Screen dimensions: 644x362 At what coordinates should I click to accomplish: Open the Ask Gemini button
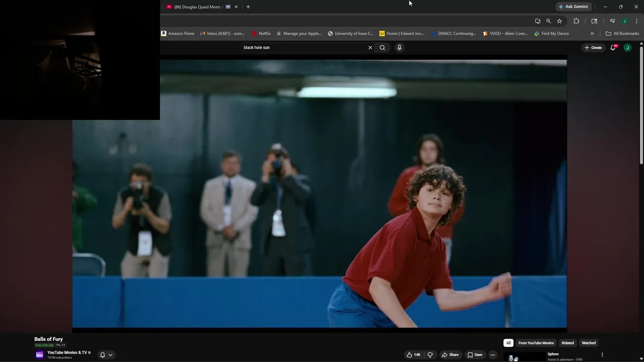pos(573,7)
